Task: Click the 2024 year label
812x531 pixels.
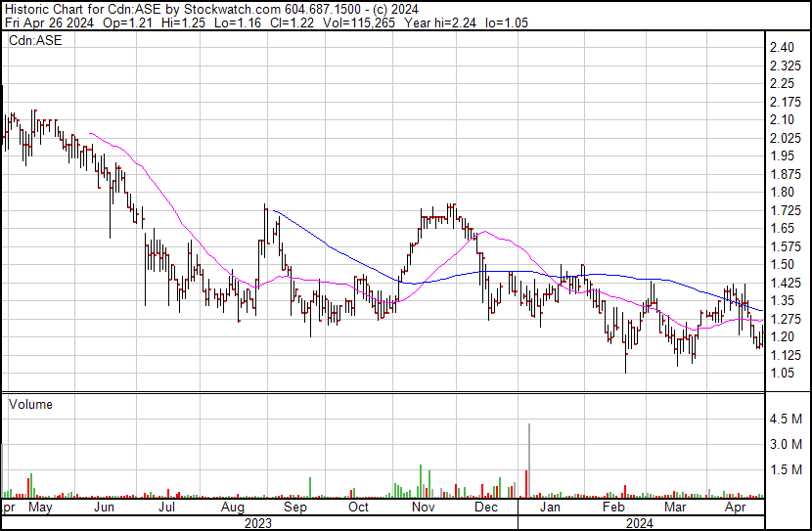Action: pyautogui.click(x=640, y=523)
